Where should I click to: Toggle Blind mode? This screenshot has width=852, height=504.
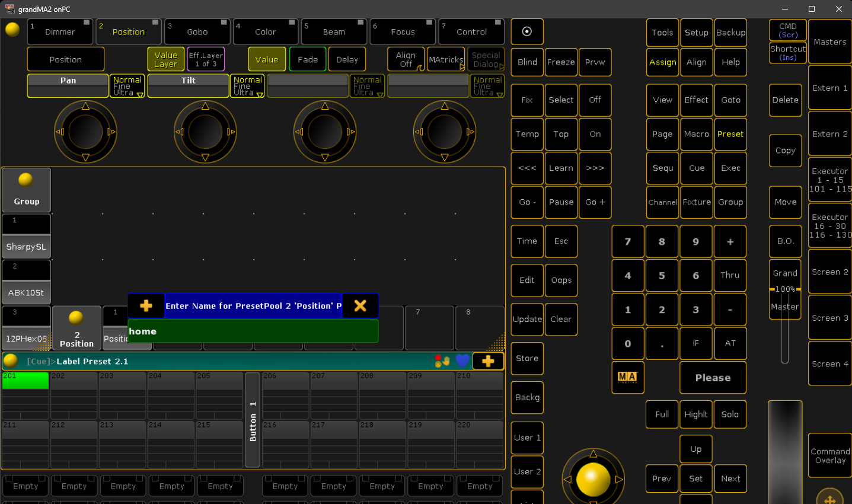tap(527, 62)
